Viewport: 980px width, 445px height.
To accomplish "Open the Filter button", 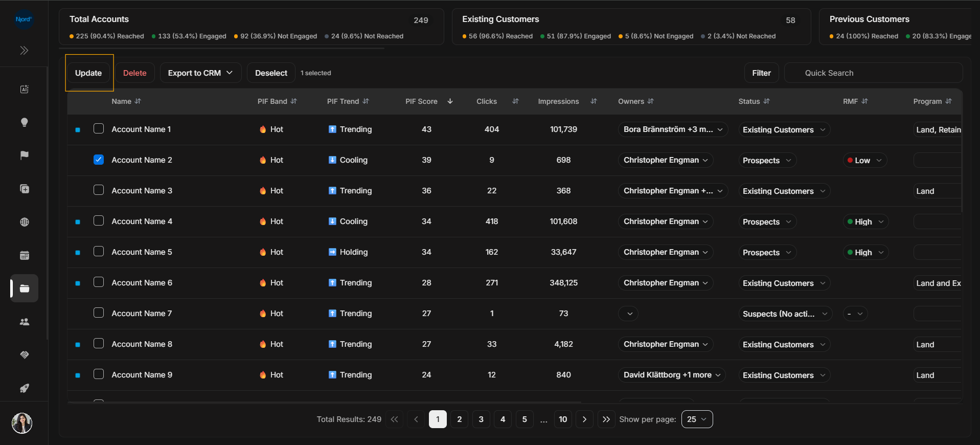I will coord(761,73).
